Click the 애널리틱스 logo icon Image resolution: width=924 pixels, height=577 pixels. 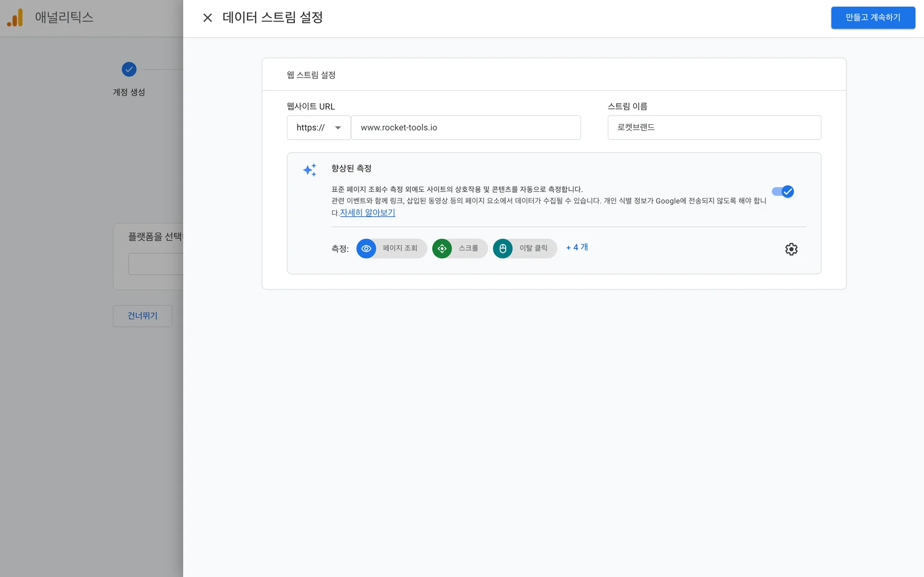click(x=15, y=18)
